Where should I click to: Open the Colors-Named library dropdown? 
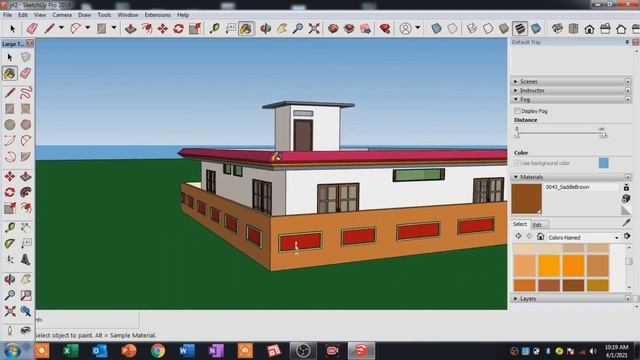coord(583,237)
